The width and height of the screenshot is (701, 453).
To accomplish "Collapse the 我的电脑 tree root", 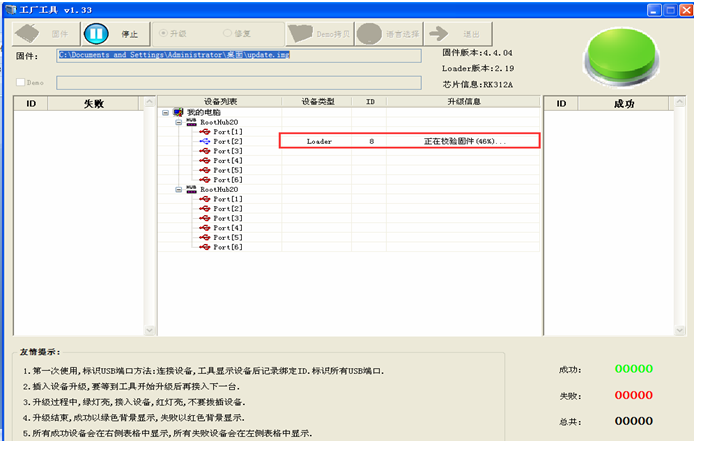I will tap(165, 112).
